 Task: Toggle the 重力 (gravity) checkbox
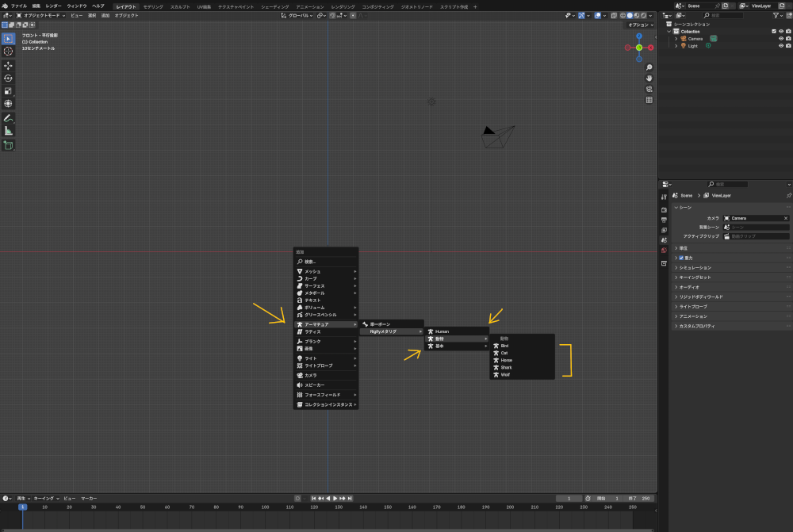pyautogui.click(x=681, y=258)
